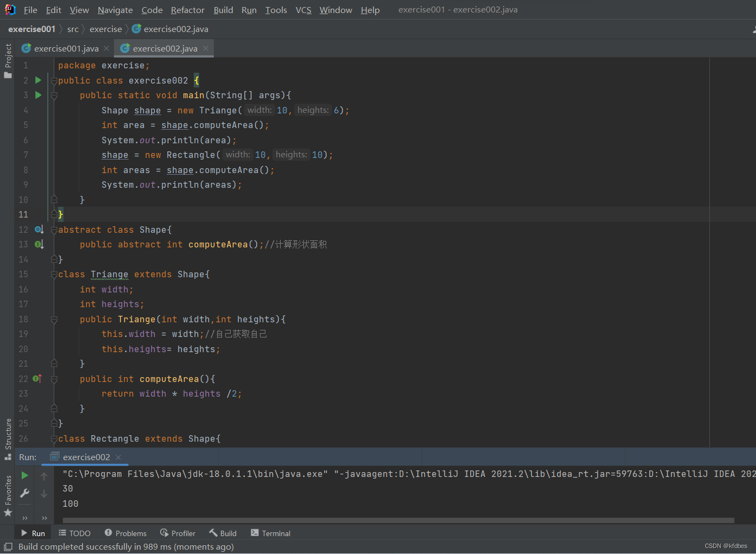Click the wrench settings icon in Run panel

tap(24, 493)
